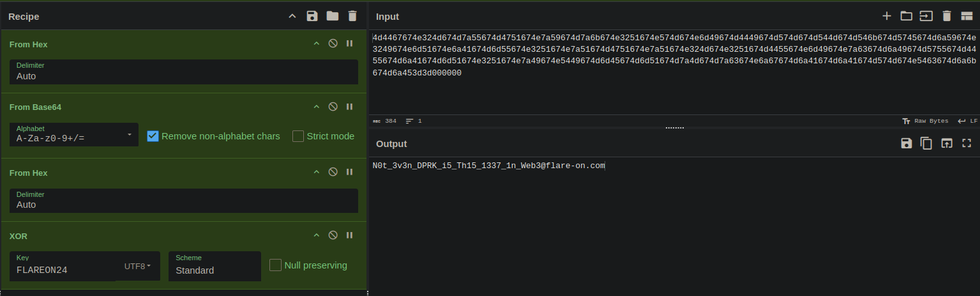Viewport: 980px width, 296px height.
Task: Click the XOR Key input field
Action: coord(64,270)
